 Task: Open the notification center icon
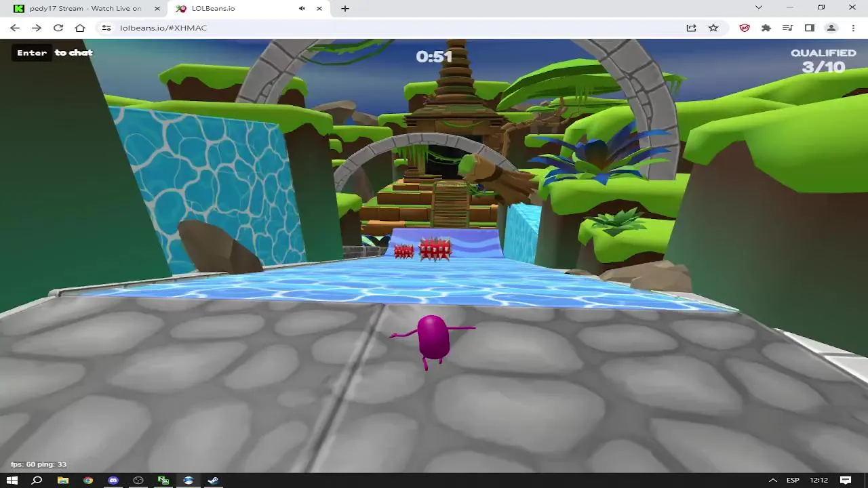[x=846, y=481]
